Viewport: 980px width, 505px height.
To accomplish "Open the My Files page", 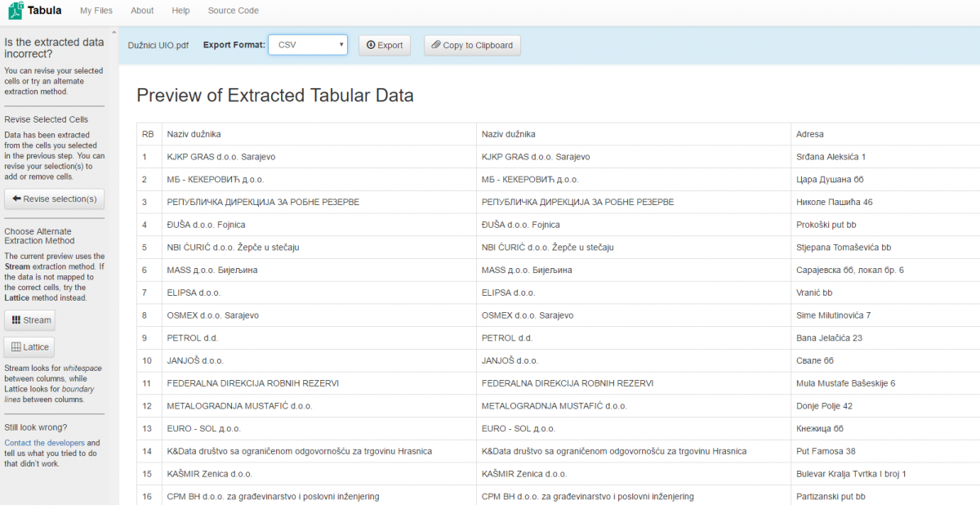I will 96,11.
